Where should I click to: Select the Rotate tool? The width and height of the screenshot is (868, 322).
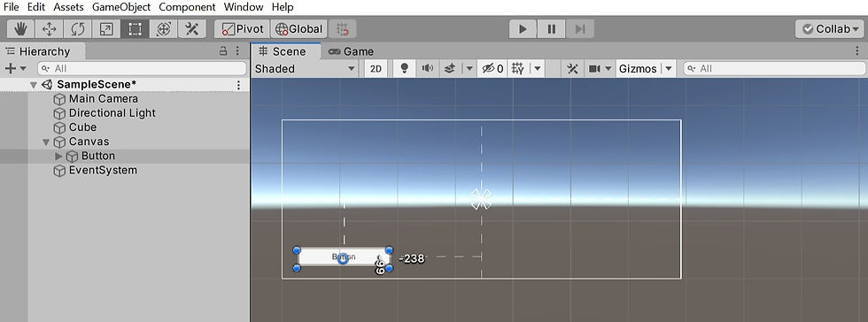[x=78, y=29]
